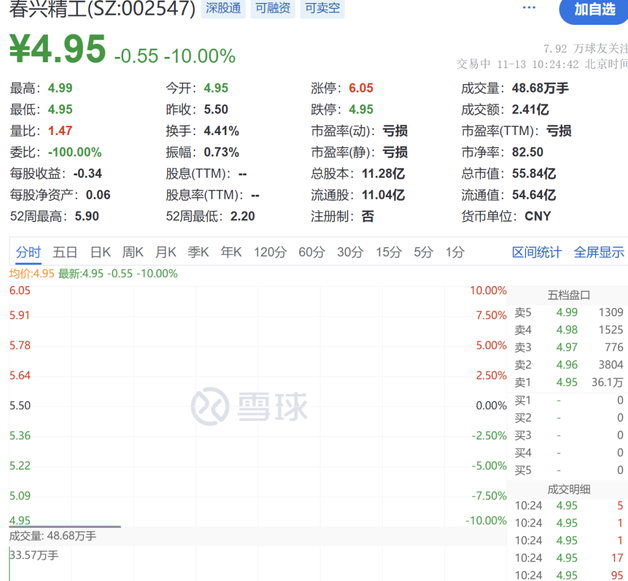Click the 成交明细 panel header

tap(569, 489)
